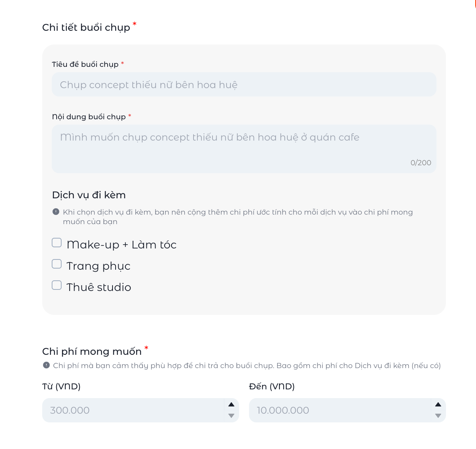The height and width of the screenshot is (449, 476).
Task: Increment the Đến (VND) value with the up arrow
Action: point(438,404)
